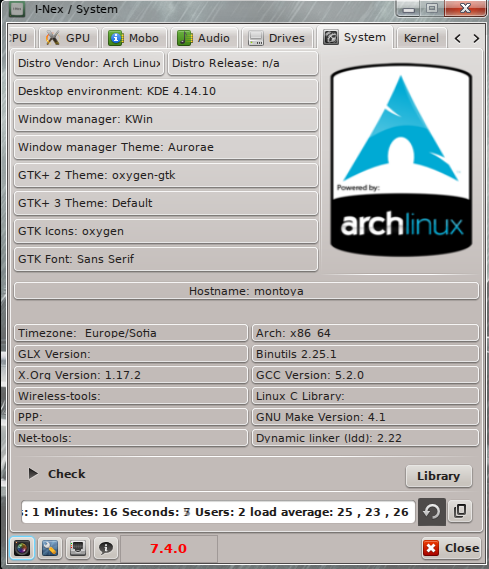
Task: Click the uptime and load average text field
Action: 218,512
